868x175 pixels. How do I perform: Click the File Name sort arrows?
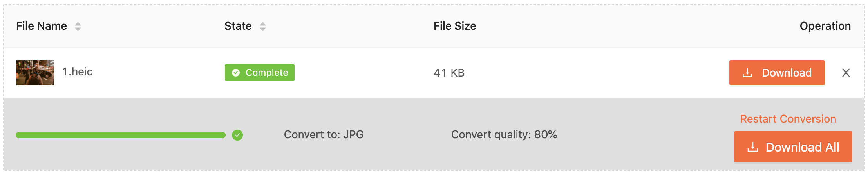pyautogui.click(x=78, y=26)
